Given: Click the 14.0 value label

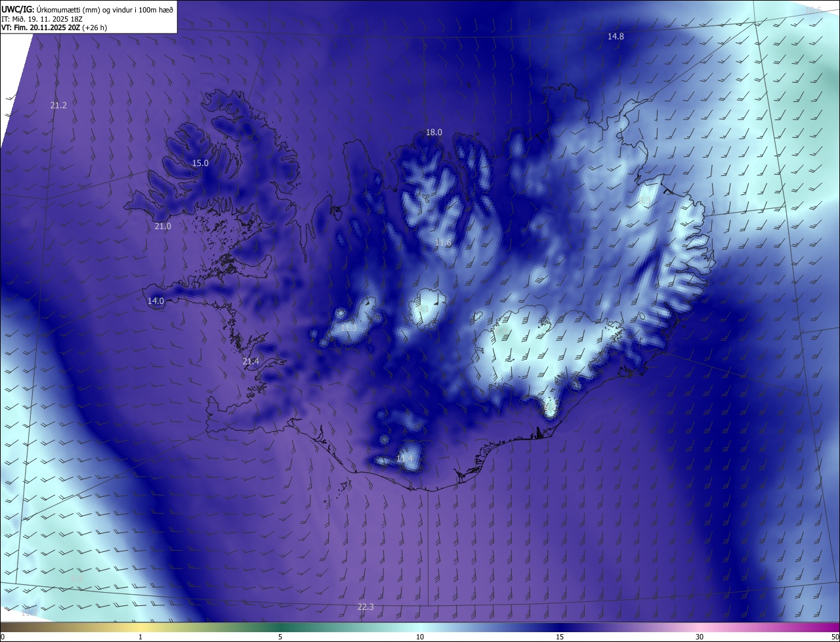Looking at the screenshot, I should (156, 301).
